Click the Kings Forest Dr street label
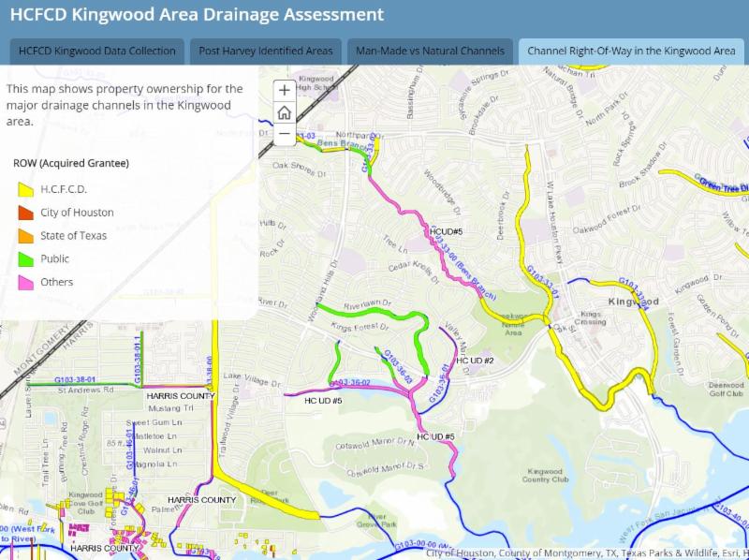The image size is (749, 560). click(x=360, y=328)
